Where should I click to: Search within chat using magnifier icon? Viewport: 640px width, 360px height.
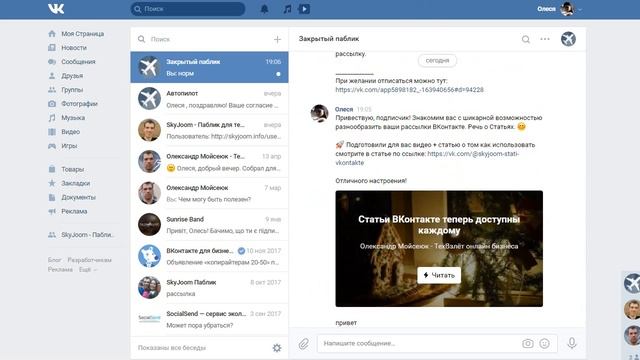(526, 39)
